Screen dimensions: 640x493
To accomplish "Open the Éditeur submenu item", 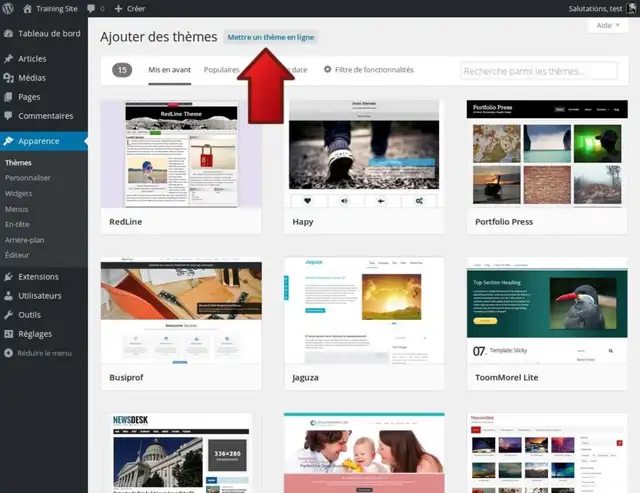I will click(x=17, y=255).
